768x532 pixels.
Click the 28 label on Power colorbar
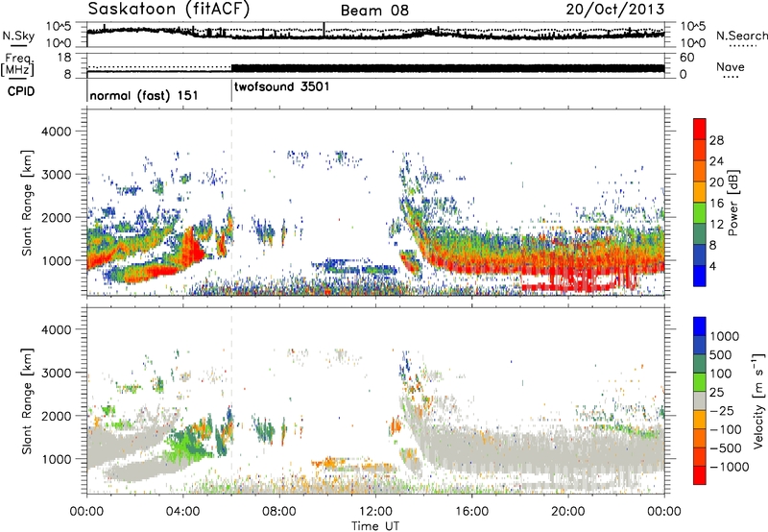(x=716, y=140)
